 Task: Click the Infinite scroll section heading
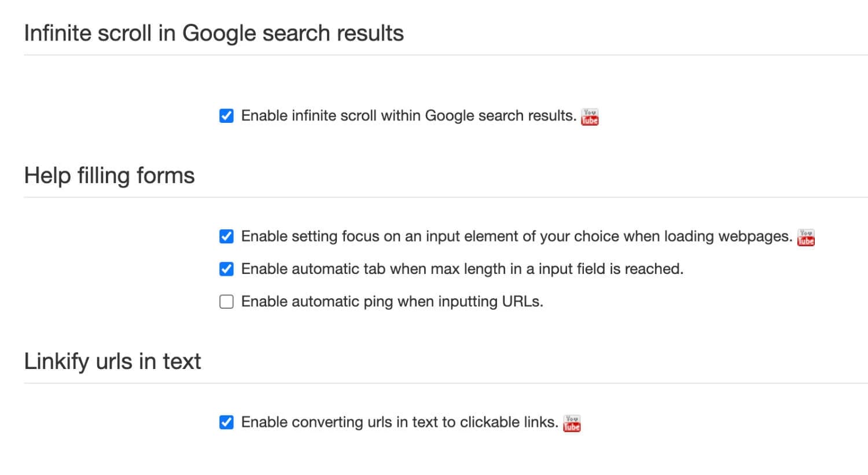[x=213, y=33]
